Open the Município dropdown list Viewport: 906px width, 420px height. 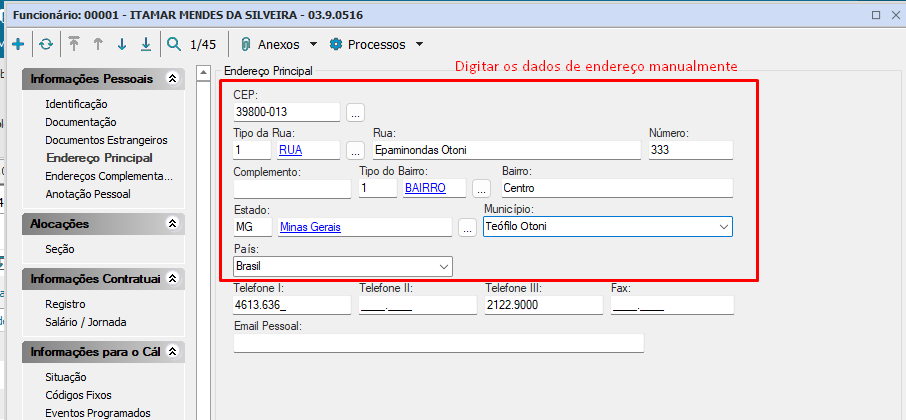pyautogui.click(x=723, y=227)
